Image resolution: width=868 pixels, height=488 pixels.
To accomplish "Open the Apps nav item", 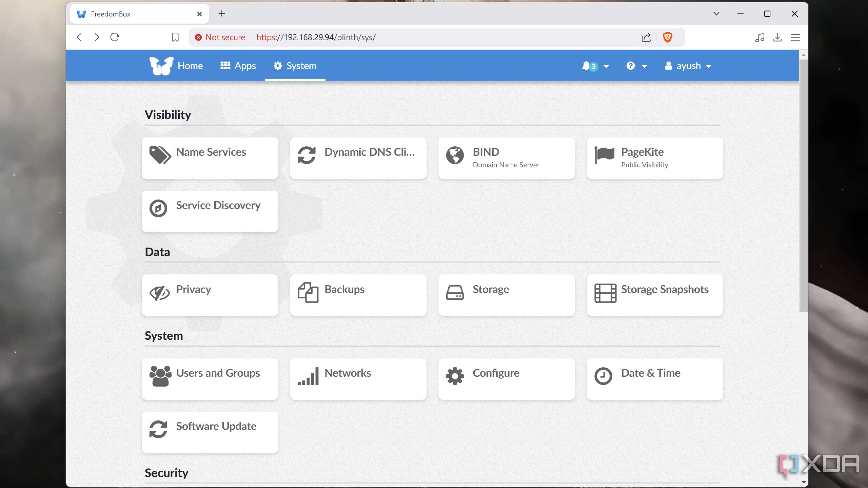I will tap(238, 66).
